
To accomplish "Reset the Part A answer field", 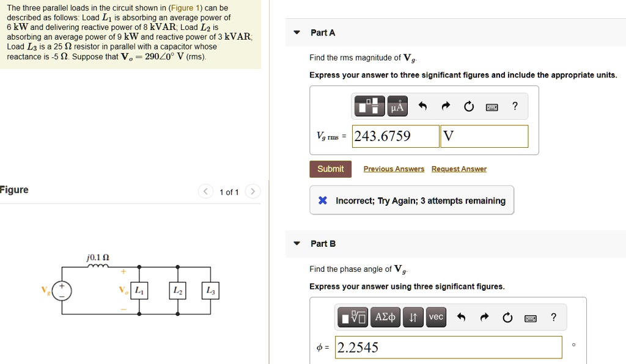I will (x=468, y=105).
